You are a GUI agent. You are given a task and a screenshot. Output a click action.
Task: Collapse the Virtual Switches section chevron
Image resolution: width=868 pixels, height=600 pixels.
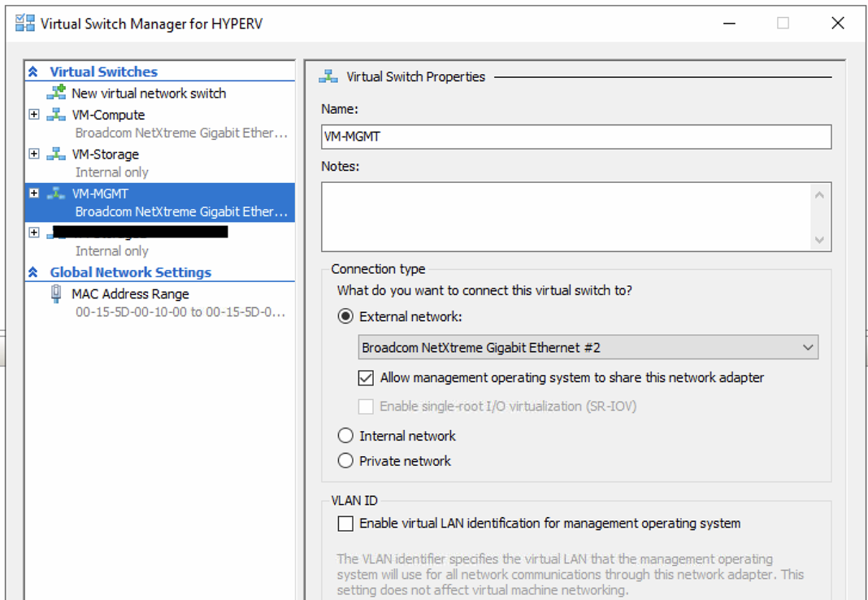(x=33, y=72)
